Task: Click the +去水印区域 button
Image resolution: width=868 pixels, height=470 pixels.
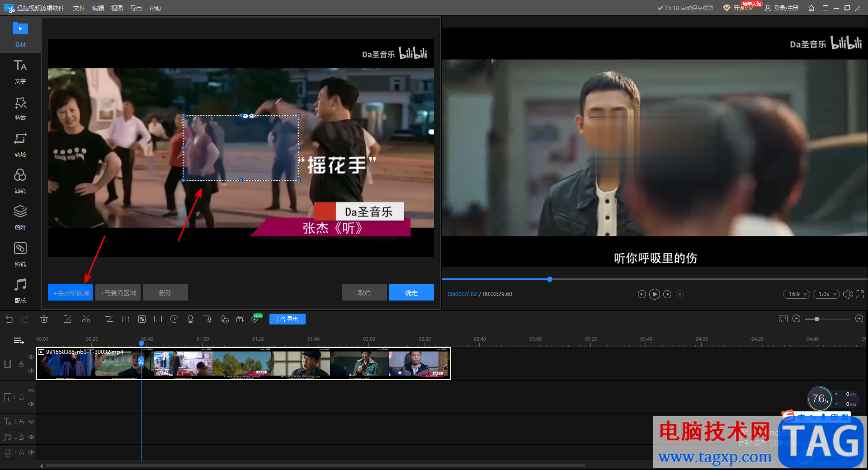Action: point(71,292)
